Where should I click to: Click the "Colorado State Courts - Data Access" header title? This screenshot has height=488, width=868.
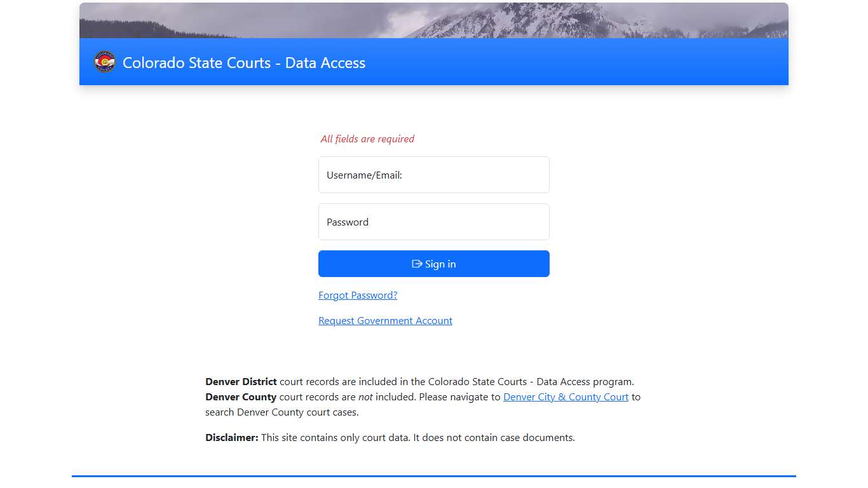tap(244, 63)
